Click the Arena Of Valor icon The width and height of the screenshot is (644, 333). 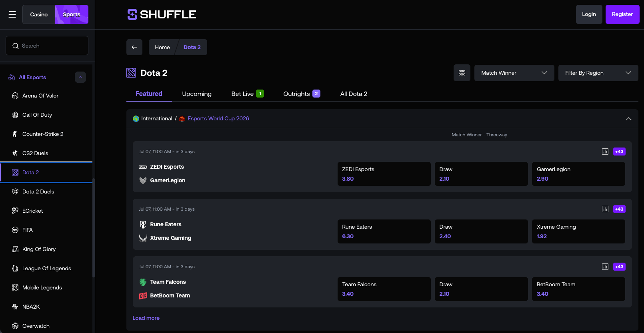point(15,96)
